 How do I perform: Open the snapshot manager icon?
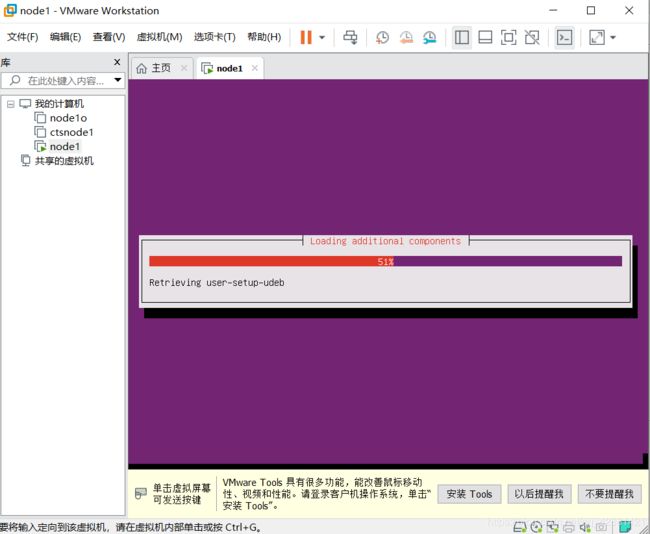point(429,37)
